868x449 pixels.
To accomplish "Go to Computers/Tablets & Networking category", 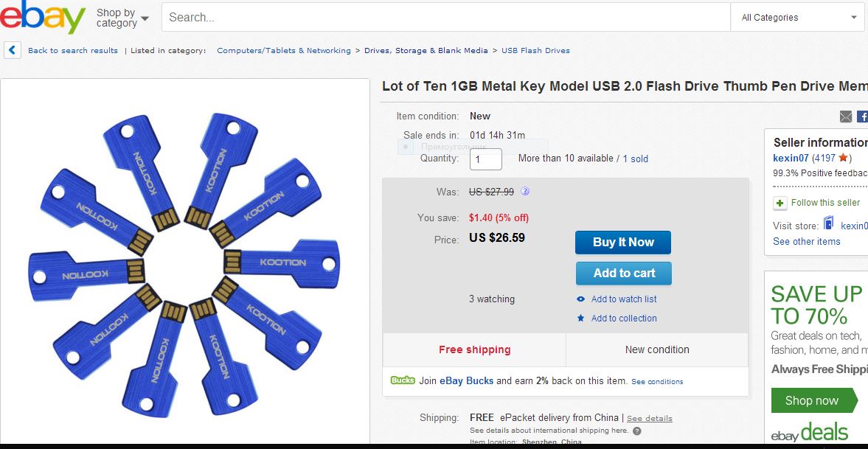I will click(x=284, y=51).
